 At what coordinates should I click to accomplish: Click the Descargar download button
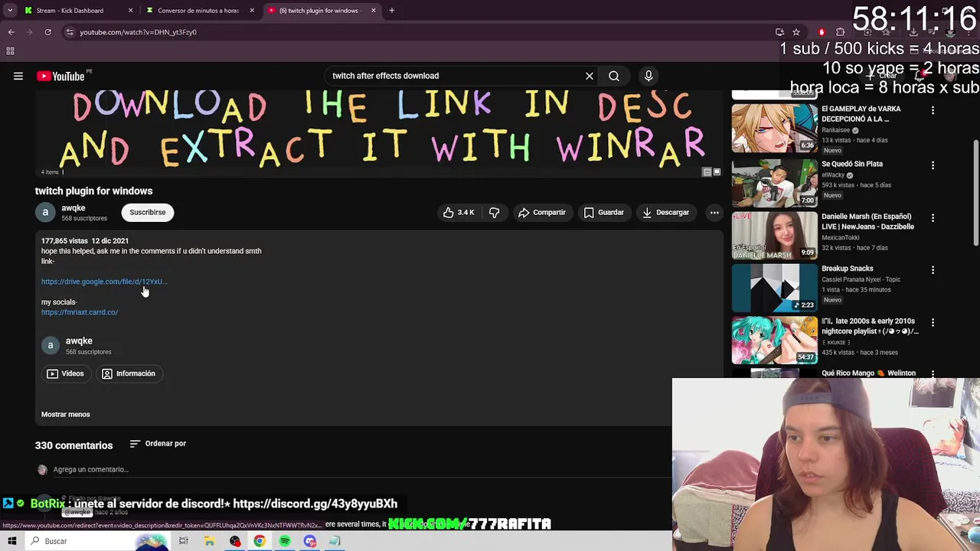[x=665, y=212]
